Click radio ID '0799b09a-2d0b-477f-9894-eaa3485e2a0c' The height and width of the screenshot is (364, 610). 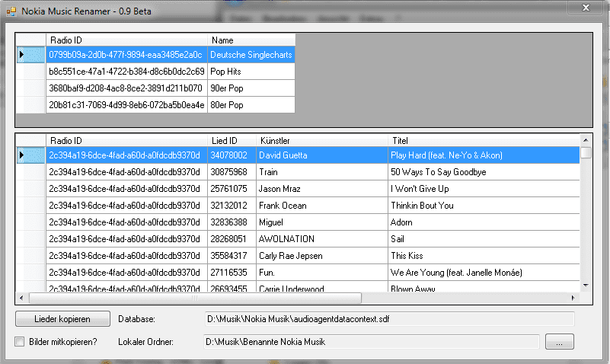pyautogui.click(x=127, y=55)
